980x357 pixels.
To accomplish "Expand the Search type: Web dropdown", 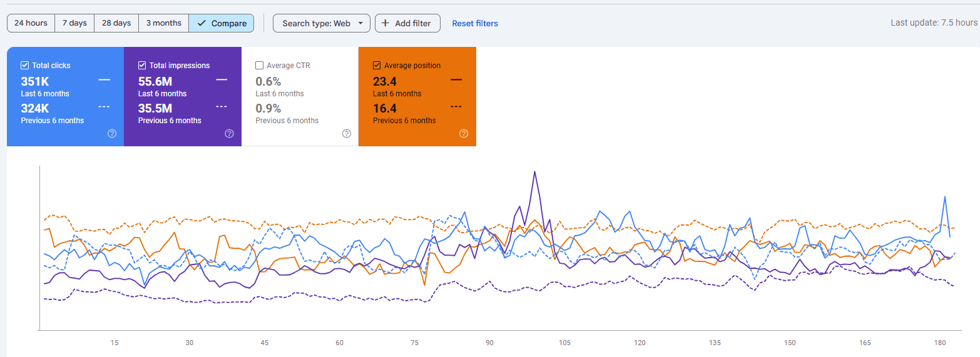I will 322,23.
